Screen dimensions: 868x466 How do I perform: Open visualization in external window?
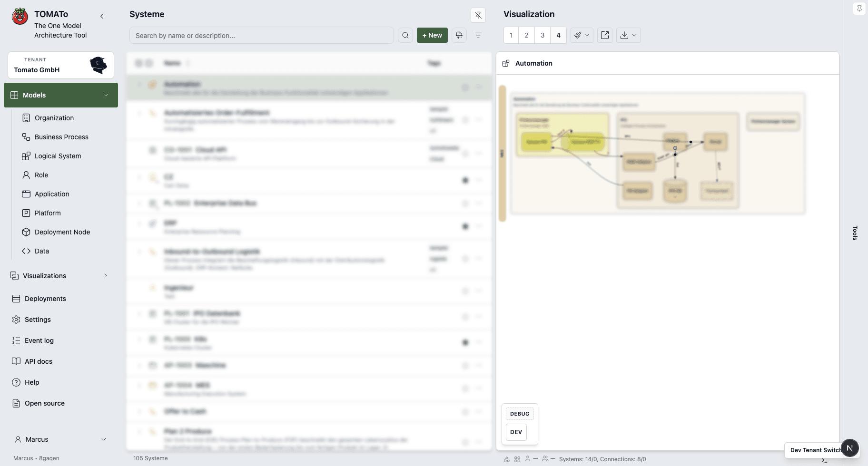pos(605,35)
